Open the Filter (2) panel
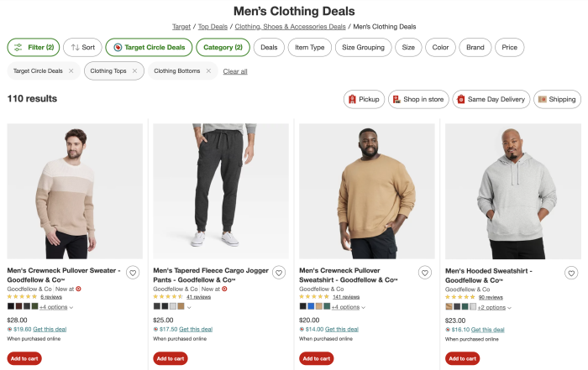 (32, 48)
